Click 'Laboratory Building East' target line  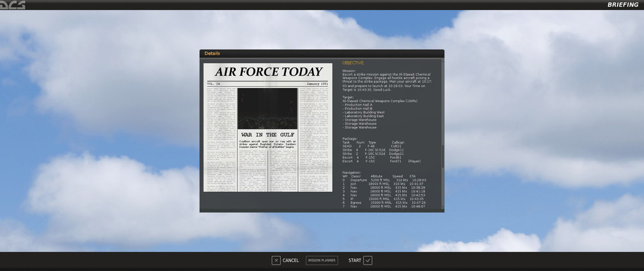point(364,116)
